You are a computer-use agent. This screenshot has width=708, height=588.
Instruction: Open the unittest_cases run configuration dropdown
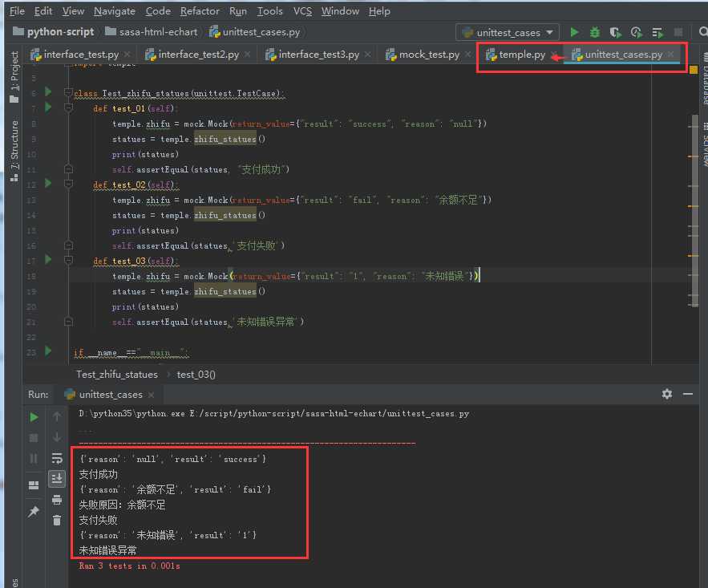[508, 32]
